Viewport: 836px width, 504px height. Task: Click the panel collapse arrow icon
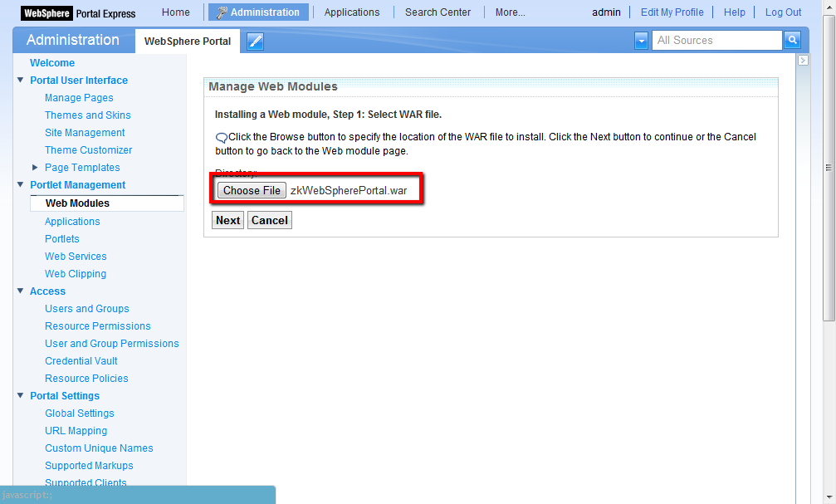(x=803, y=61)
